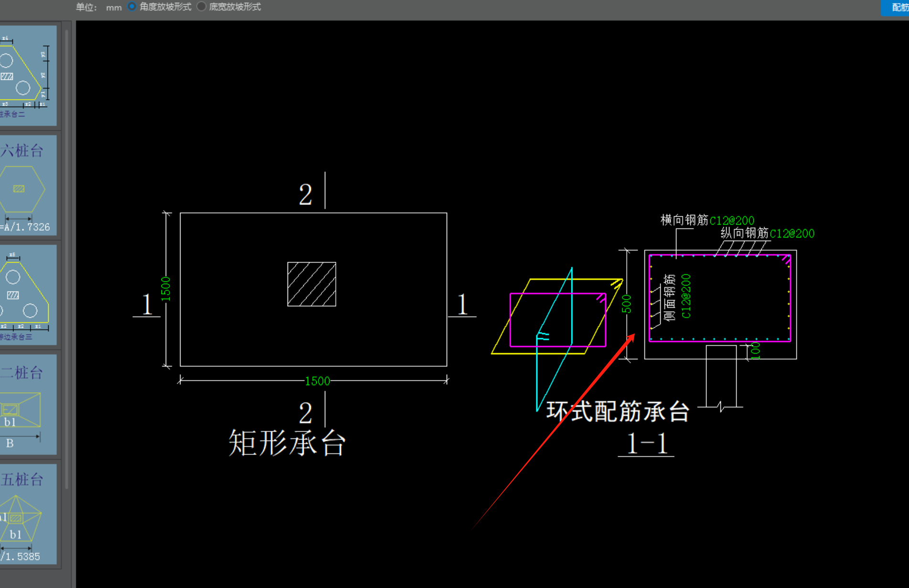Select the 承台二 three-pile thumbnail
The image size is (909, 588).
[28, 75]
